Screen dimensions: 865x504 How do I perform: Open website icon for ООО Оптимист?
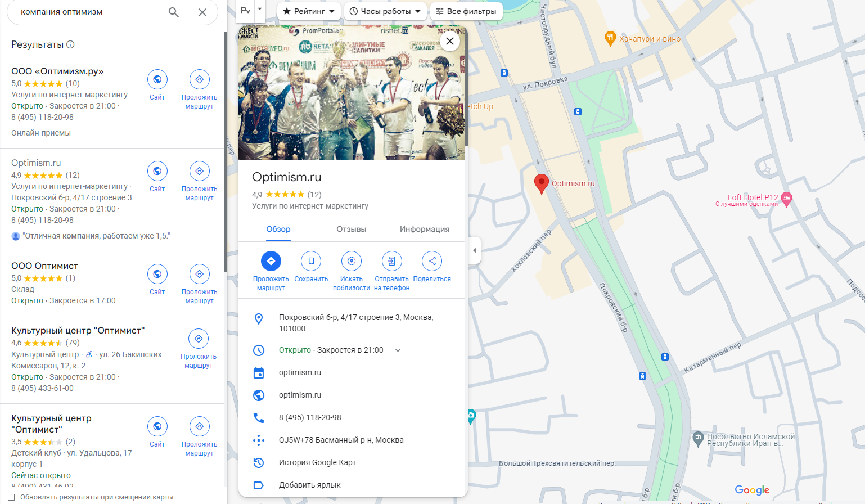click(157, 274)
